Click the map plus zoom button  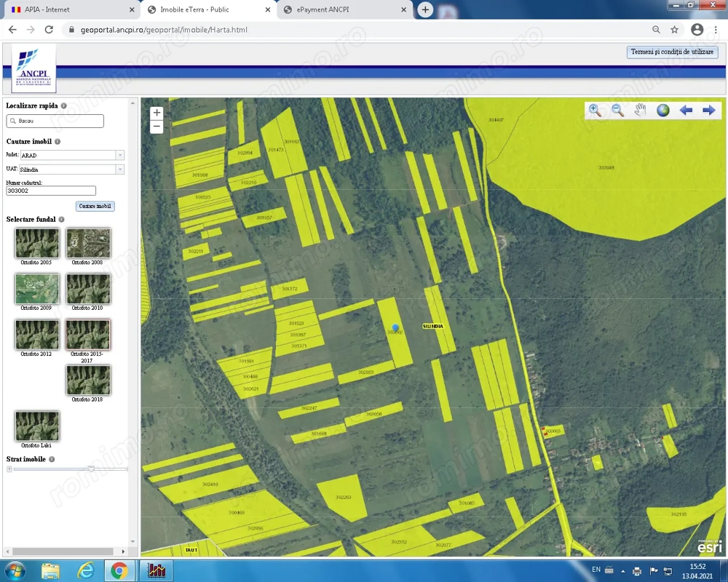[157, 113]
